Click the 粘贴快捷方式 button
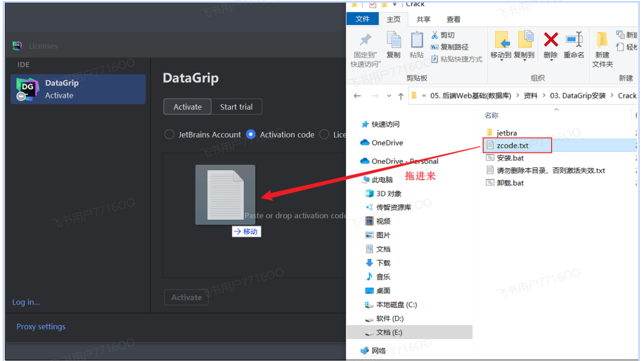This screenshot has width=644, height=361. coord(456,59)
